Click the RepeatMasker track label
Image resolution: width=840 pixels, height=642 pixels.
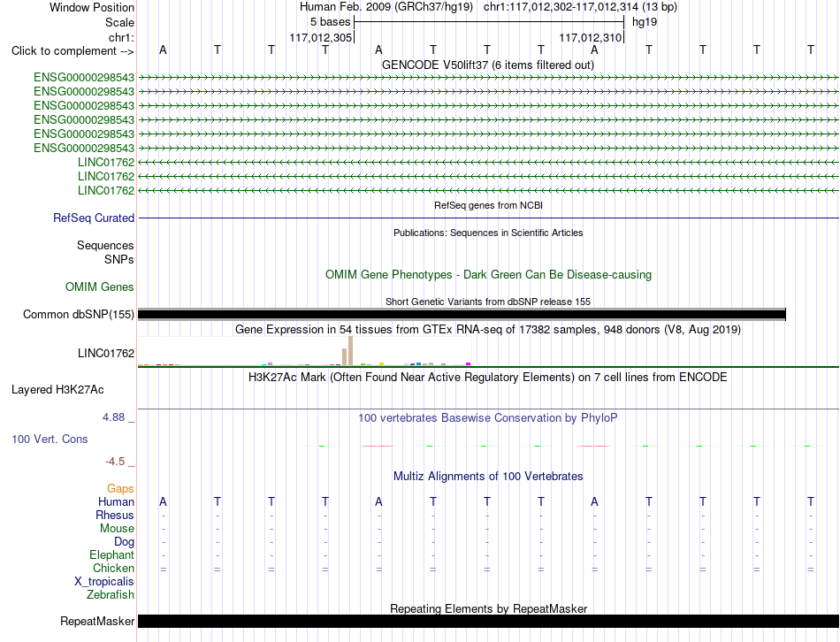97,621
